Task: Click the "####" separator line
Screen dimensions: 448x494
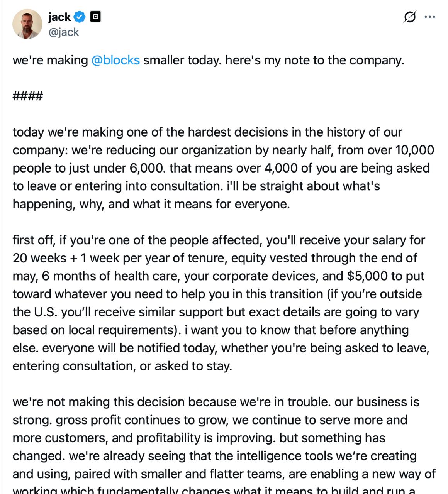Action: (x=28, y=96)
